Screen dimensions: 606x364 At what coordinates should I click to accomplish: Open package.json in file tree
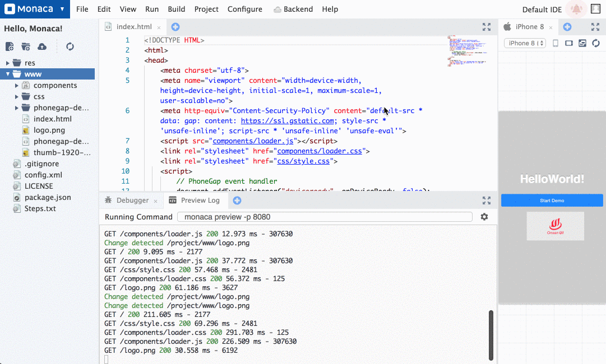(48, 197)
